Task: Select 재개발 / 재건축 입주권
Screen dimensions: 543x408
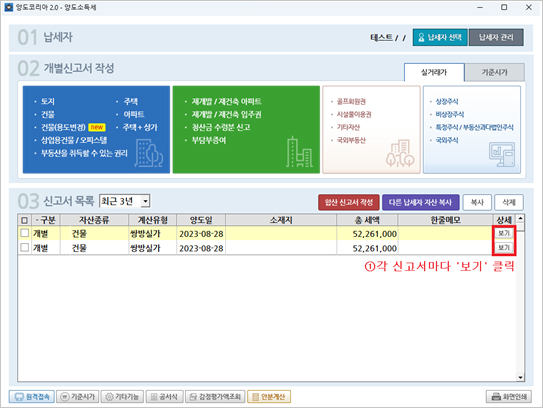Action: pos(226,114)
